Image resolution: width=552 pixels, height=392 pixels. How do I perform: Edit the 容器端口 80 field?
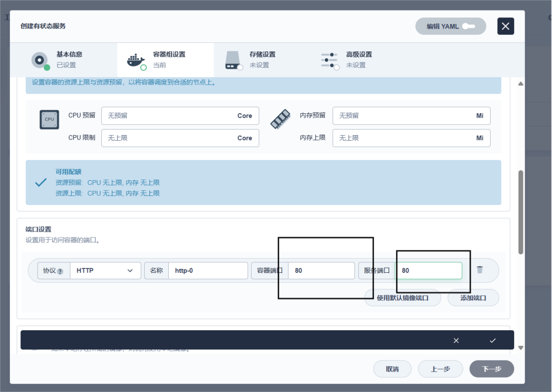(321, 271)
